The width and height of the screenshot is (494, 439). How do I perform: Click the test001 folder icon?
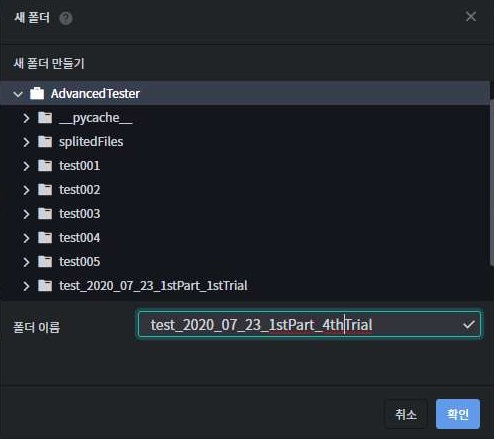pyautogui.click(x=45, y=166)
